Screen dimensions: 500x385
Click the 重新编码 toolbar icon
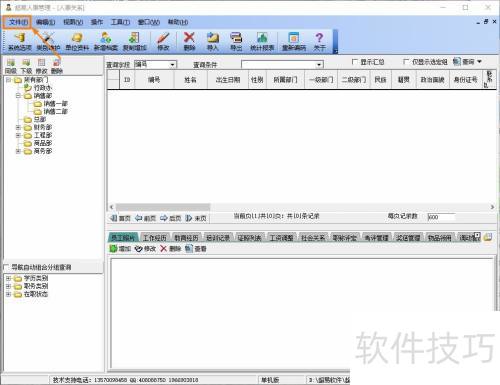click(294, 41)
